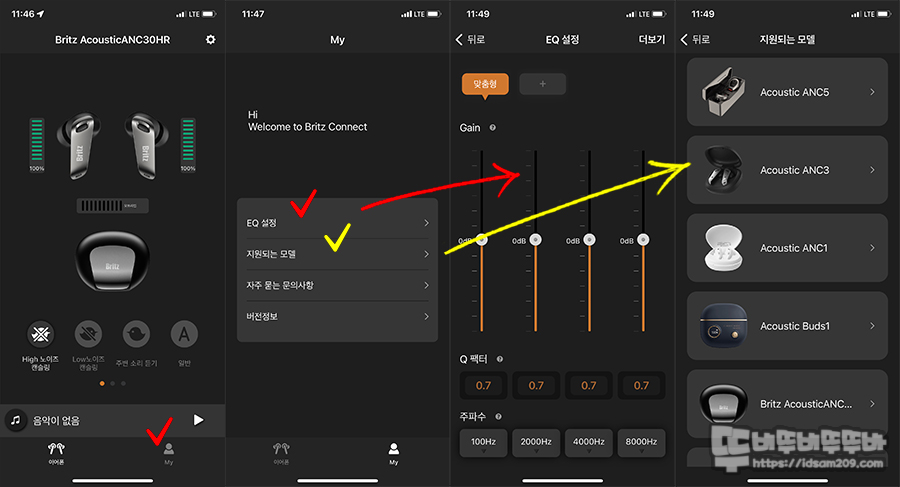Expand chevron on Acoustic ANC1 card
The width and height of the screenshot is (900, 487).
pyautogui.click(x=872, y=248)
